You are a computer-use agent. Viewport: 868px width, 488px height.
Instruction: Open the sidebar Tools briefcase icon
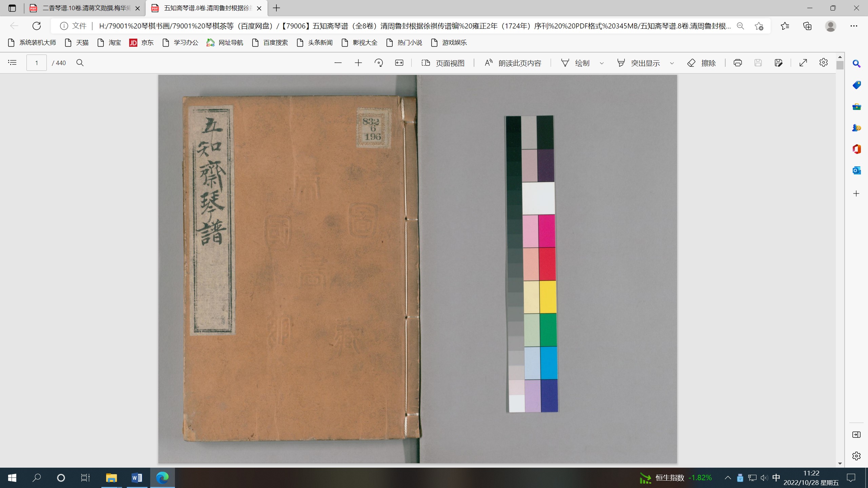856,107
